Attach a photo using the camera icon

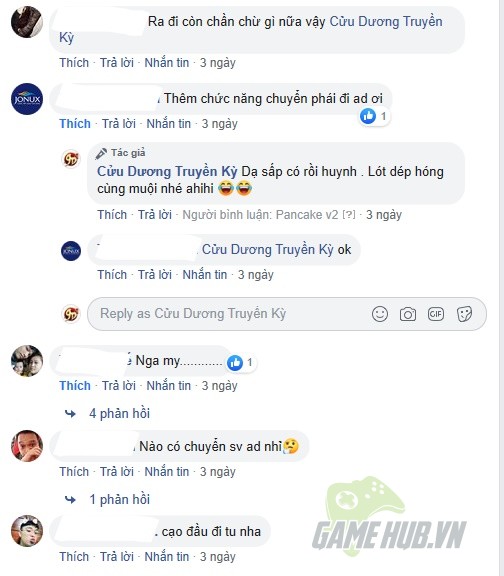pos(408,314)
